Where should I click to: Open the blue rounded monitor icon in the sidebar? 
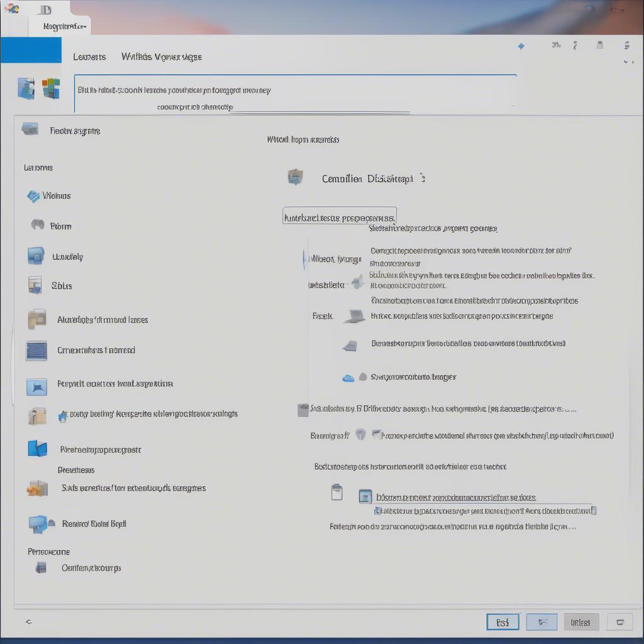pyautogui.click(x=36, y=255)
